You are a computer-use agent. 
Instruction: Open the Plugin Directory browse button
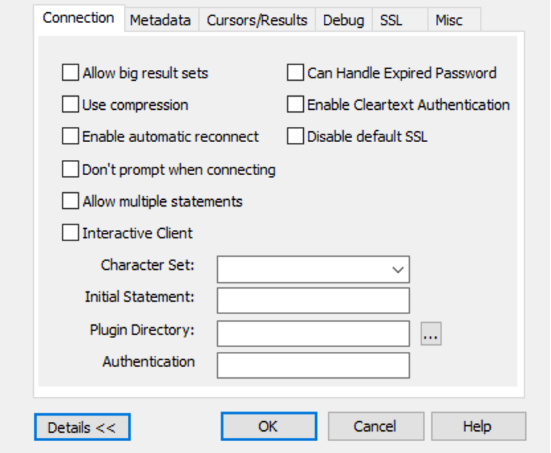click(431, 334)
